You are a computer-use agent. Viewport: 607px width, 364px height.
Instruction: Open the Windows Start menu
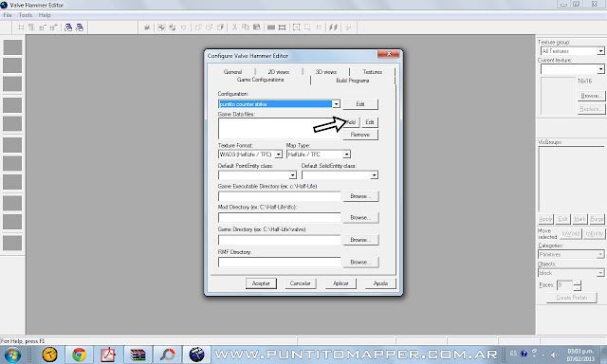tap(12, 355)
